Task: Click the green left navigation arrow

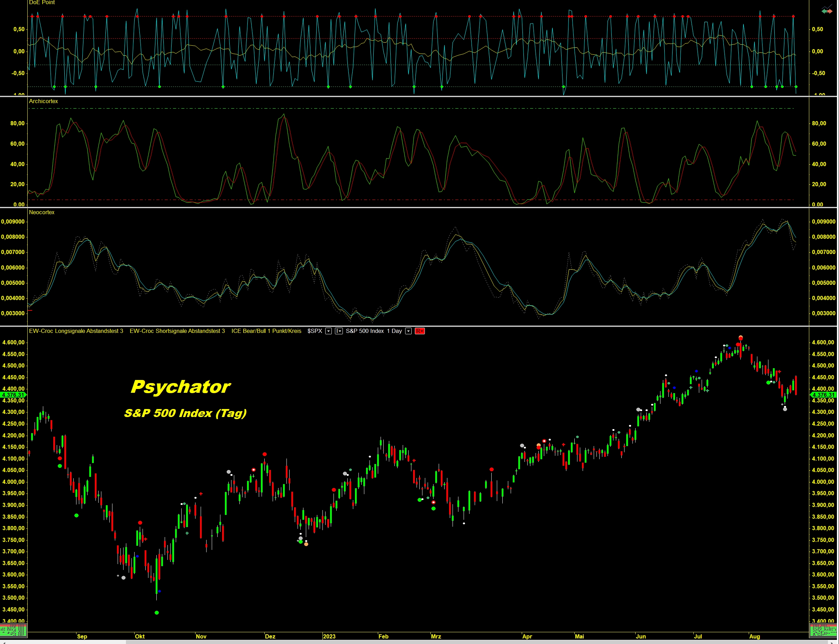Action: coord(824,11)
